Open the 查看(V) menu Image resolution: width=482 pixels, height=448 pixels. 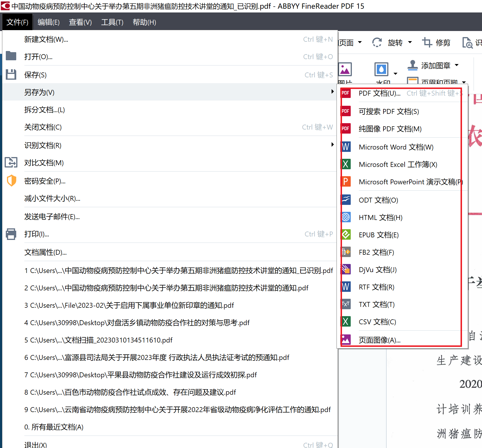click(x=80, y=22)
